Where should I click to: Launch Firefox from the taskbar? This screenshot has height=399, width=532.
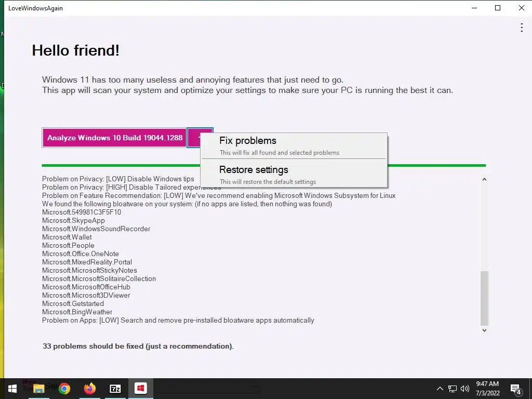[90, 389]
